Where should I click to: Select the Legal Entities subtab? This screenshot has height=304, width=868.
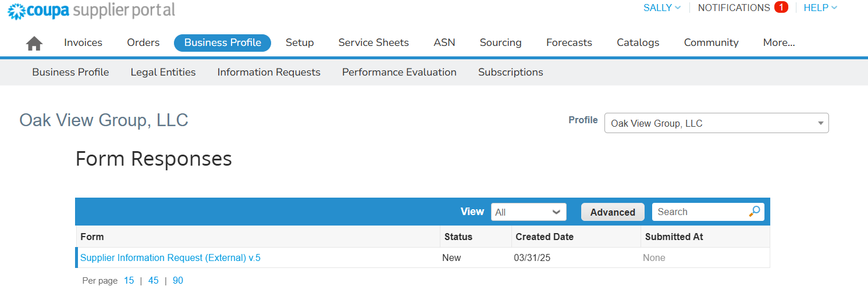(x=163, y=72)
